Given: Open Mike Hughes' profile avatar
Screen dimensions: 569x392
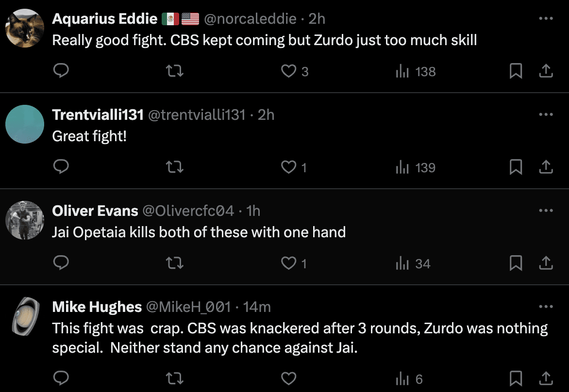Looking at the screenshot, I should [25, 316].
